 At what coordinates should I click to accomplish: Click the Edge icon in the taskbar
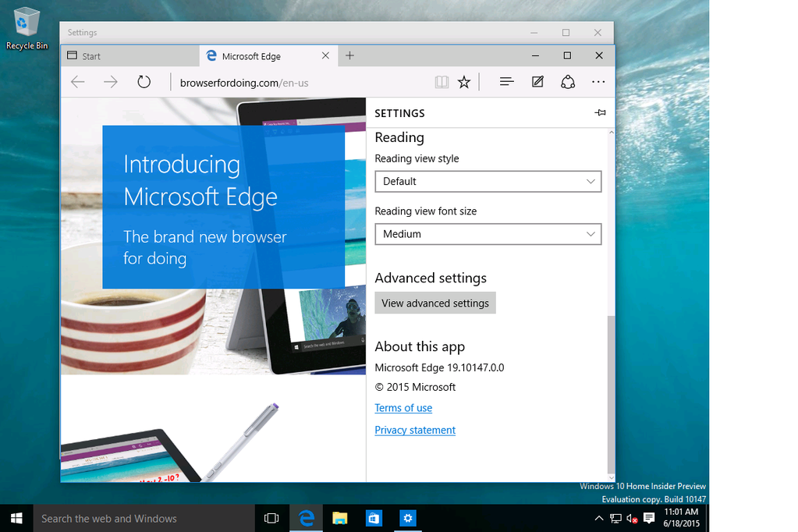[306, 518]
